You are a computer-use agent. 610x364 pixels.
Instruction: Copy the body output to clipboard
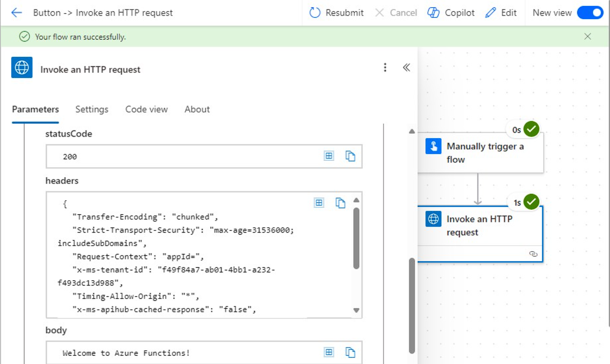coord(350,352)
